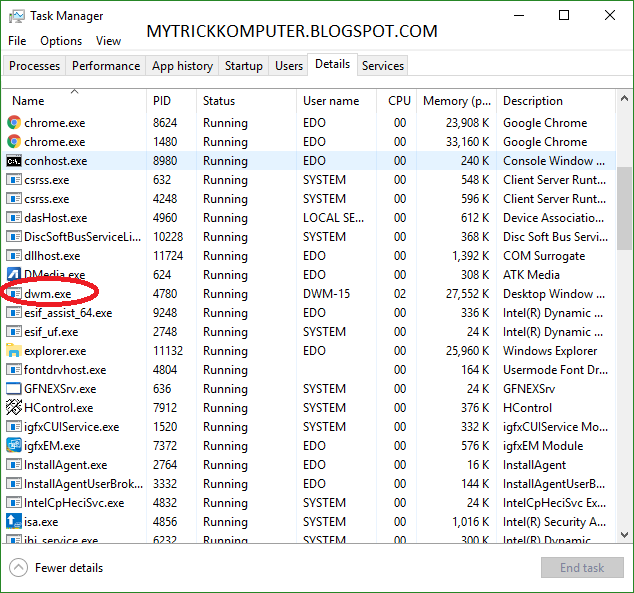Click the Task Manager title bar icon

[x=17, y=16]
